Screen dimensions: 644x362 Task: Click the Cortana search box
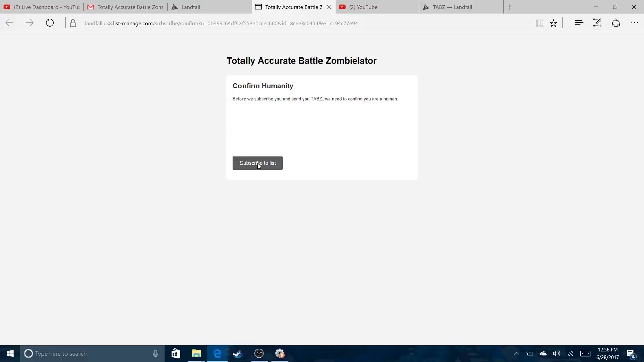[x=93, y=353]
